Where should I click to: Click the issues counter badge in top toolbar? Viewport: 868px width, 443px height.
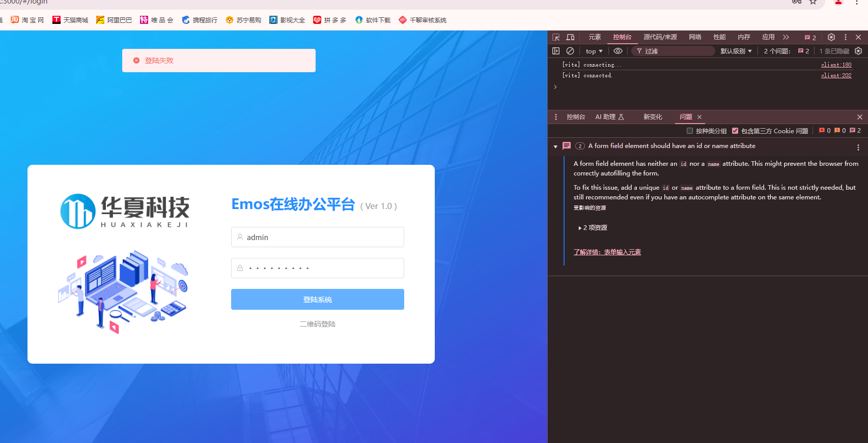810,37
